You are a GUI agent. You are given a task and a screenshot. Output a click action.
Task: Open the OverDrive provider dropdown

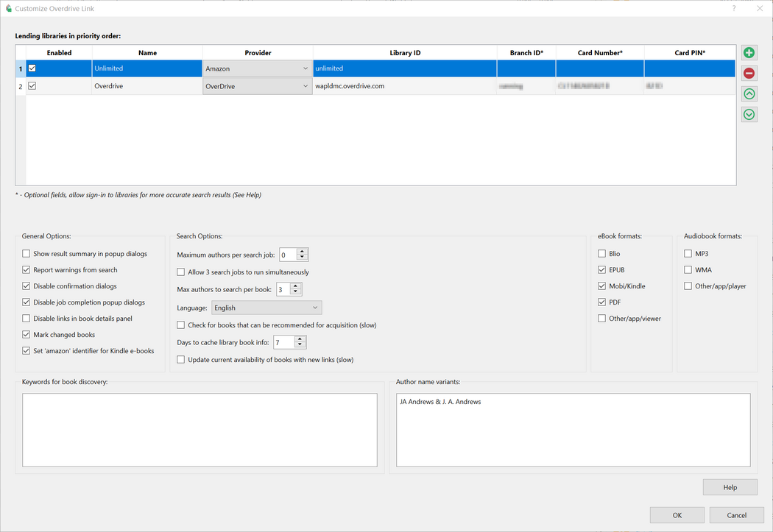tap(258, 86)
